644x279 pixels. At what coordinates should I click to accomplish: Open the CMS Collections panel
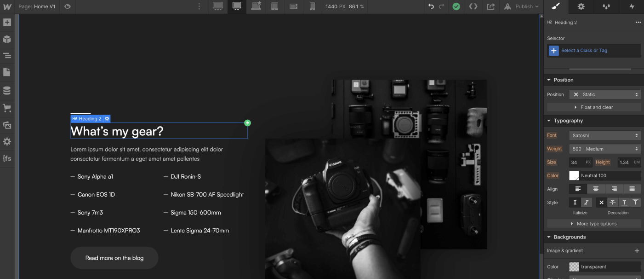tap(7, 90)
